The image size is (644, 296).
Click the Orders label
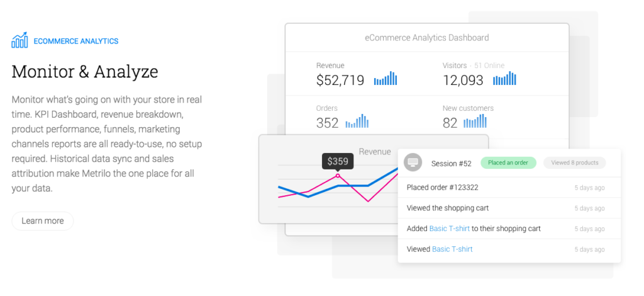tap(326, 108)
